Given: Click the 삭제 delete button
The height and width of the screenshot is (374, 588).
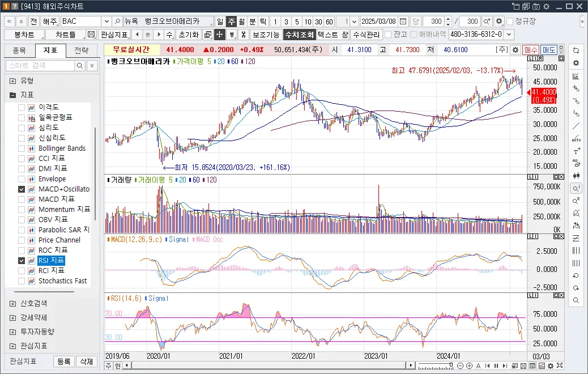Looking at the screenshot, I should click(x=87, y=361).
